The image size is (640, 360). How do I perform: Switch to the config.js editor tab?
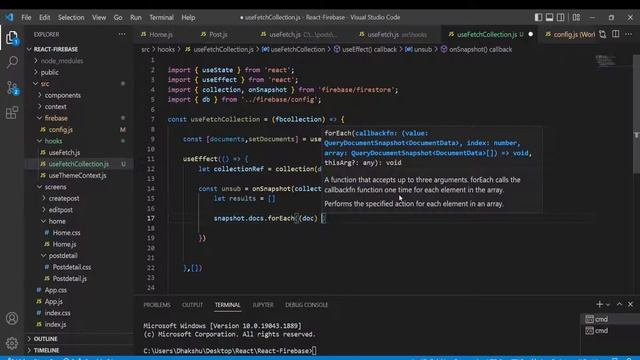tap(569, 35)
